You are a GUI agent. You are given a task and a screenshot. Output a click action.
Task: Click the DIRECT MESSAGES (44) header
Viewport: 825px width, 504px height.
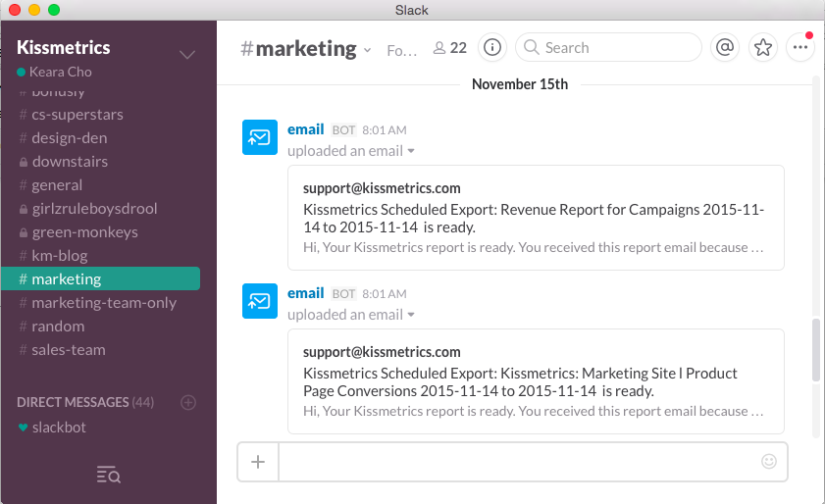tap(85, 402)
